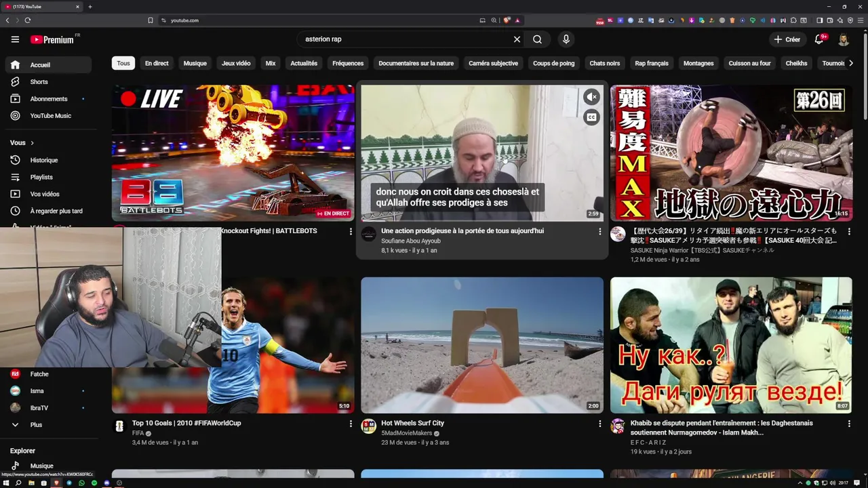Open Hot Wheels Surf City title
868x488 pixels.
coord(412,423)
